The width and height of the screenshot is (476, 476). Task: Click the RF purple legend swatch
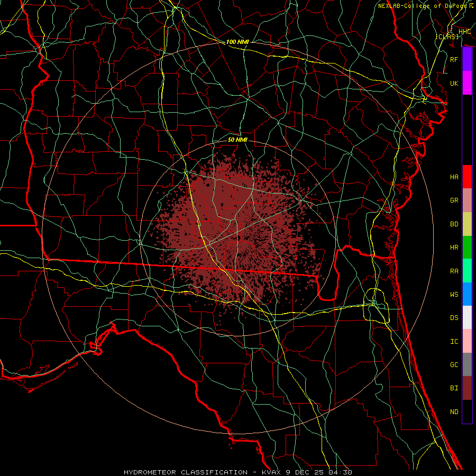click(467, 59)
